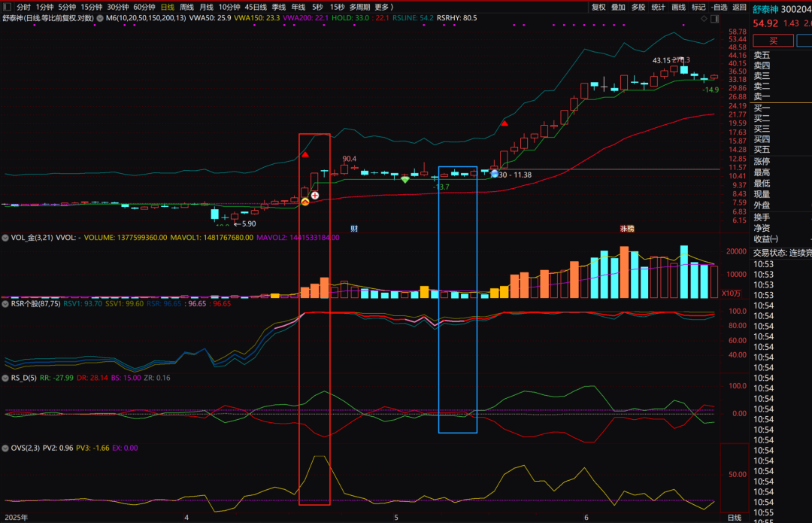Toggle the panel layout icon at top-left
Viewport: 812px width, 523px height.
point(7,8)
